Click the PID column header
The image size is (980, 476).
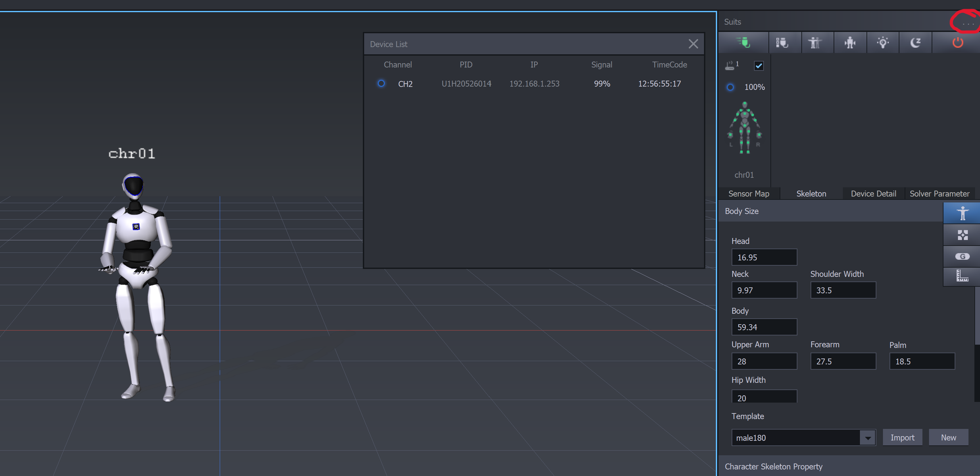pos(465,65)
